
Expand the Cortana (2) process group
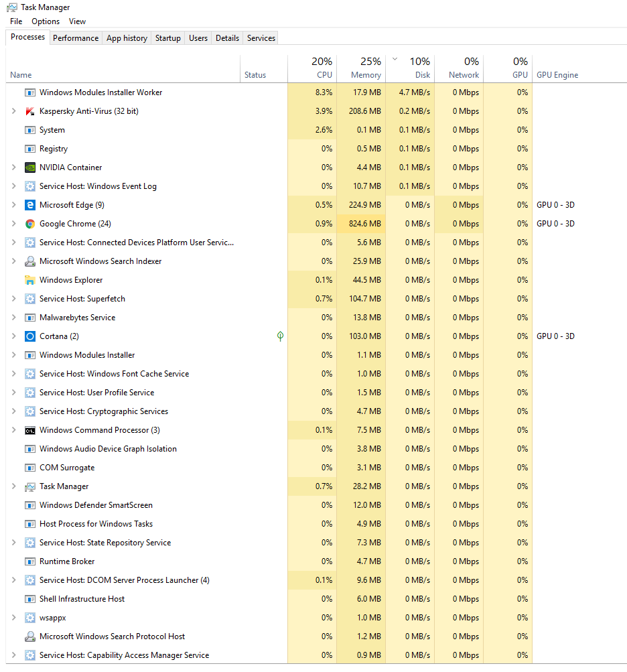pos(13,336)
